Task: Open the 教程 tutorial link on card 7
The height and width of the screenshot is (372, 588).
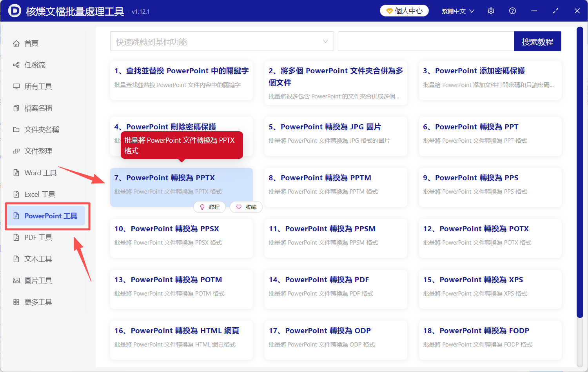Action: (x=210, y=207)
